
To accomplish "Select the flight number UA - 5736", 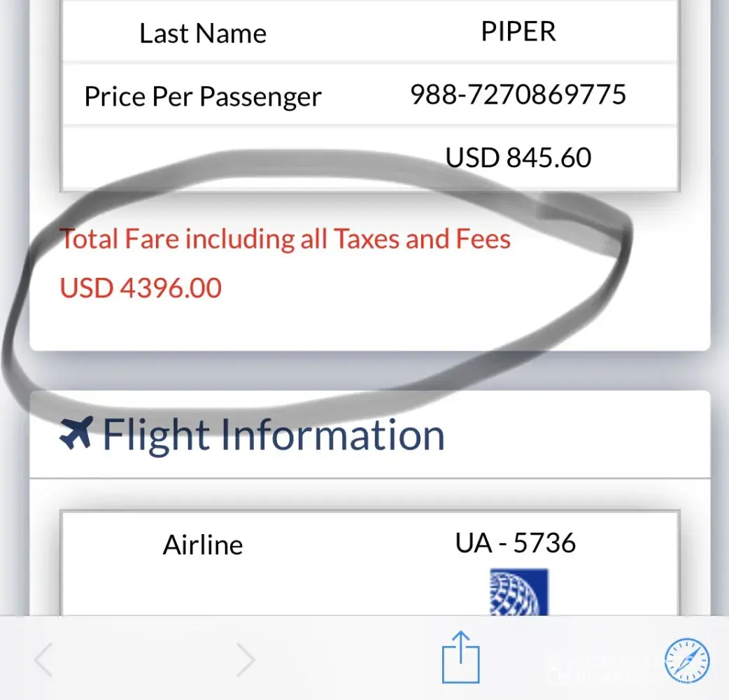I will point(516,542).
